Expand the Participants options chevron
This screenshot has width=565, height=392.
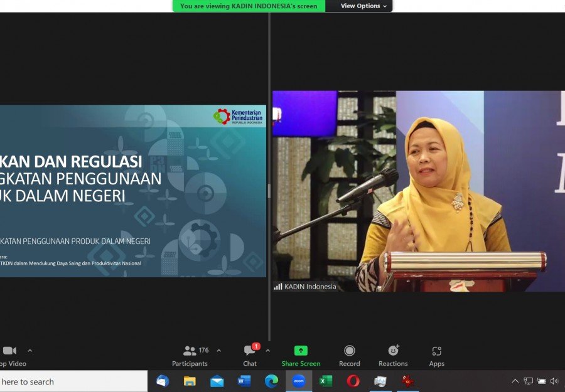tap(218, 351)
